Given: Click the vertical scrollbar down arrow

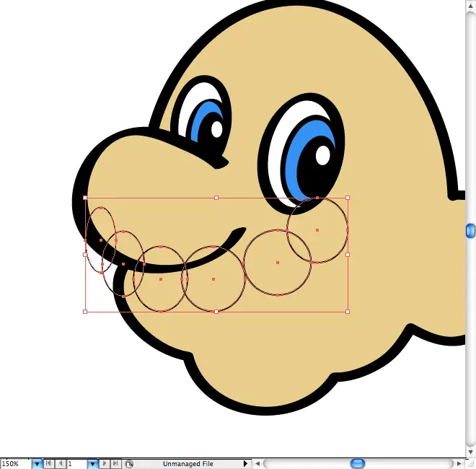Looking at the screenshot, I should [x=470, y=452].
